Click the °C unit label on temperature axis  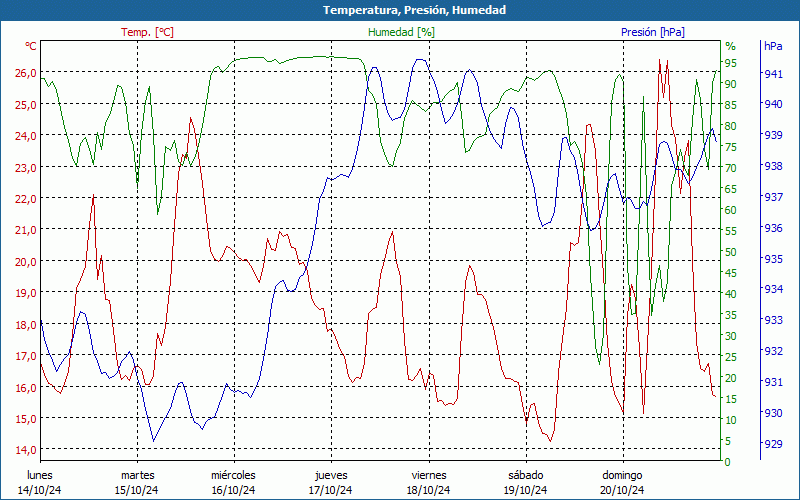[x=31, y=46]
